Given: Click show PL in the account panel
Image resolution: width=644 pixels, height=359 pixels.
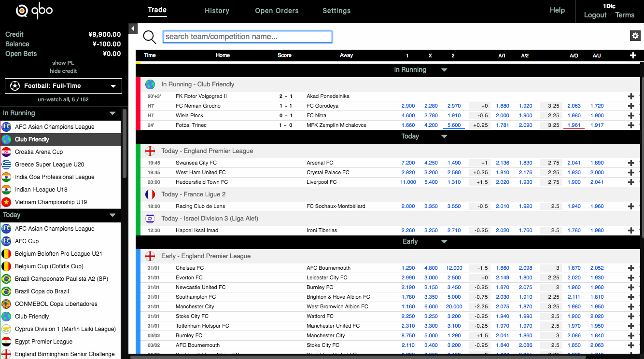Looking at the screenshot, I should pyautogui.click(x=63, y=63).
